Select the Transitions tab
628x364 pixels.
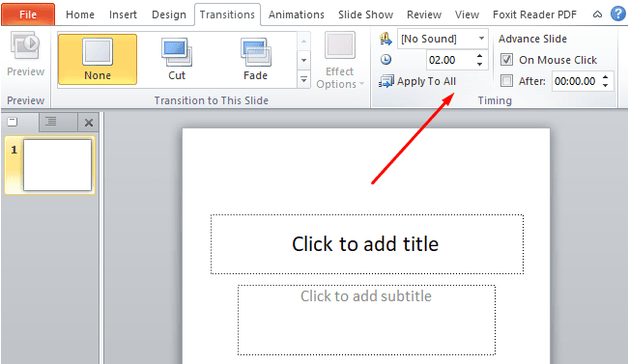coord(227,14)
